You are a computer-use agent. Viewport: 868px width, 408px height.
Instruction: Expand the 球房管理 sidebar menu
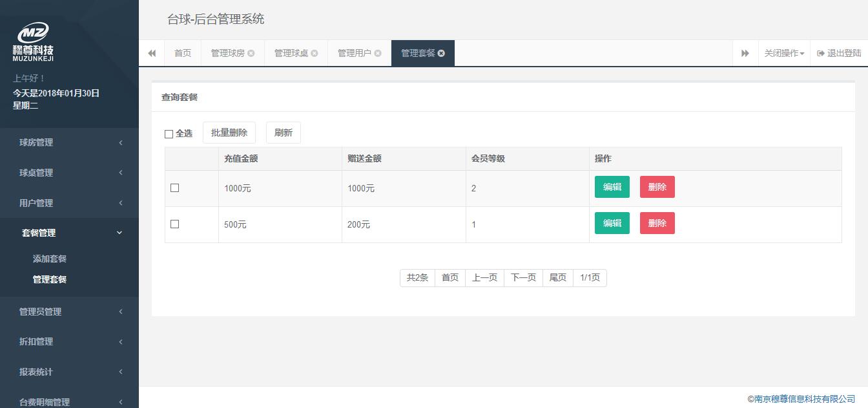[69, 143]
